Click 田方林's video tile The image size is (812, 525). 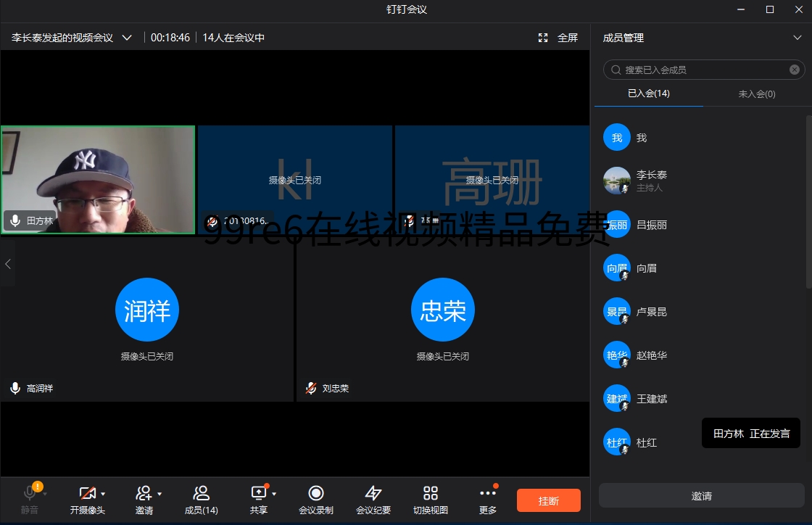pos(98,180)
